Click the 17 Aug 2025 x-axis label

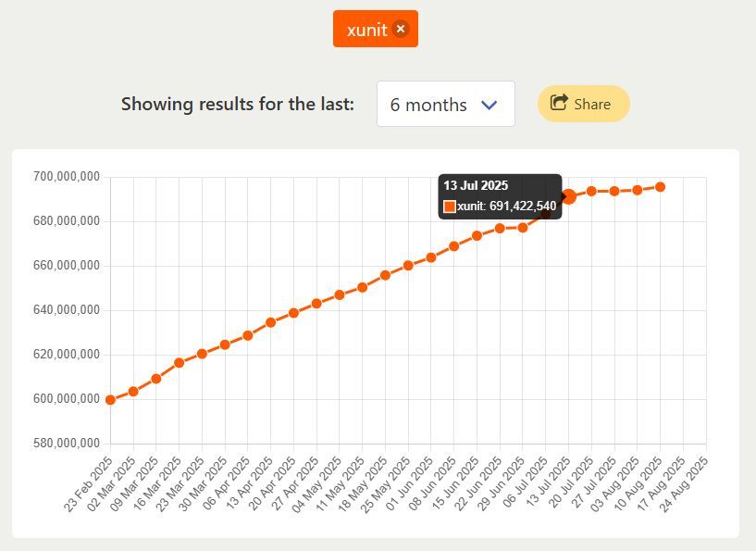click(x=661, y=484)
